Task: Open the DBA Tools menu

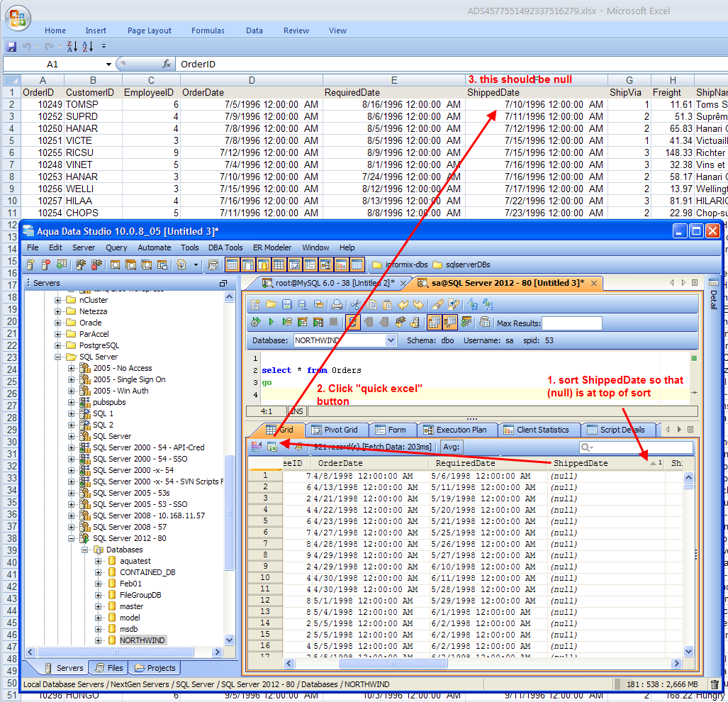Action: coord(225,247)
